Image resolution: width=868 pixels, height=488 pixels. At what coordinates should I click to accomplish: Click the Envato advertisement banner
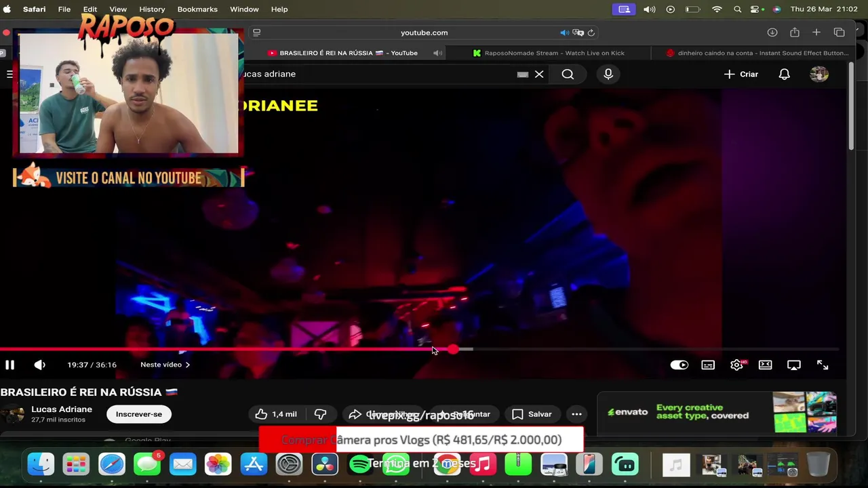tap(717, 412)
